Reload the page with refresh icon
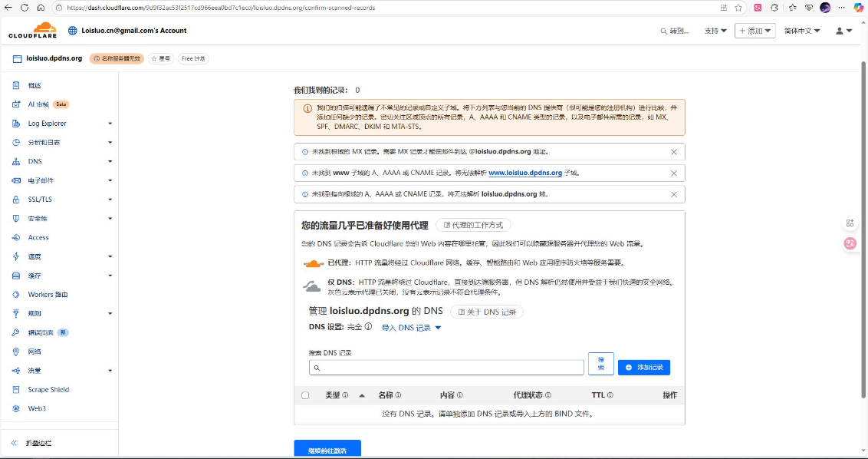 [x=25, y=8]
